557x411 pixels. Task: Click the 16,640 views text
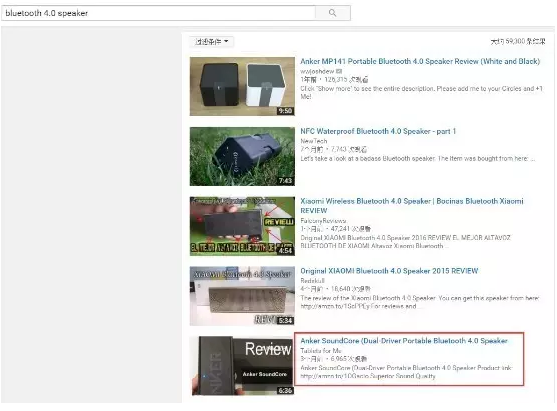351,289
